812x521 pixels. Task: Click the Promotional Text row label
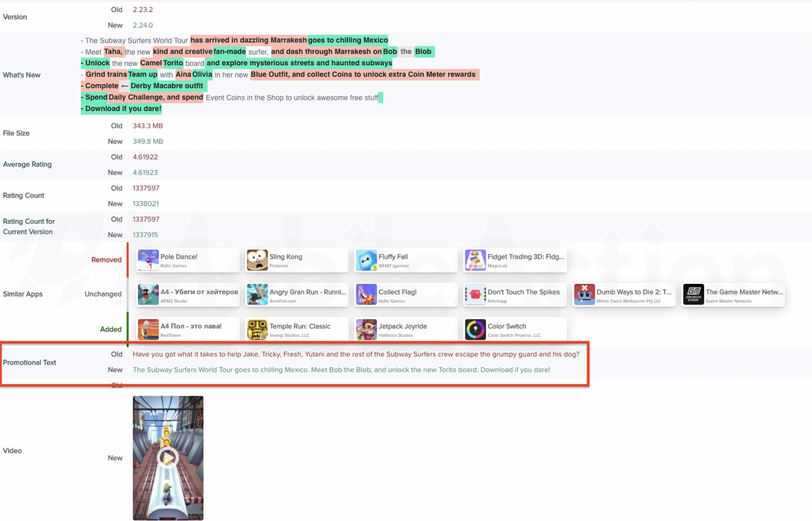click(x=30, y=362)
